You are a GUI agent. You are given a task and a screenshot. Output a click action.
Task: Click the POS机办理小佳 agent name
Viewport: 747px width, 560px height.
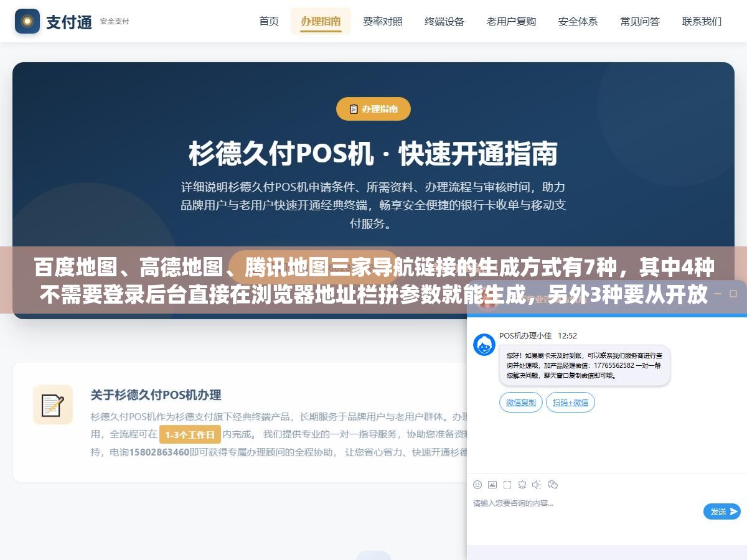point(525,335)
